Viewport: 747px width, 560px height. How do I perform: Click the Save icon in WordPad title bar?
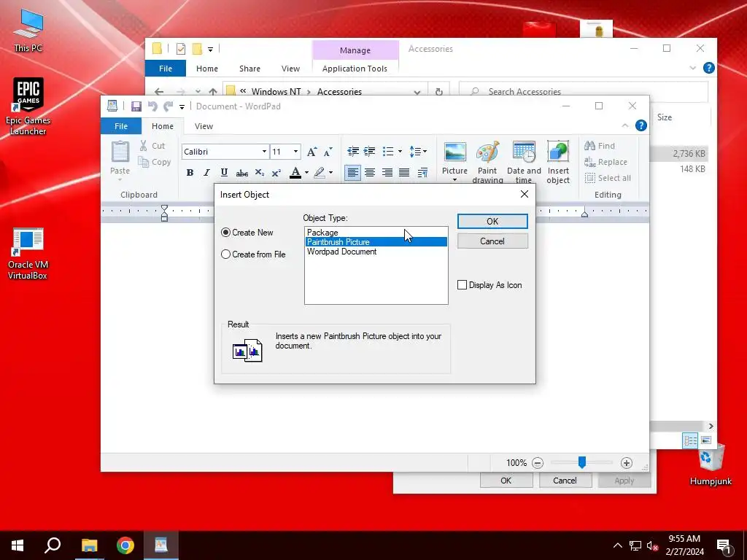136,106
